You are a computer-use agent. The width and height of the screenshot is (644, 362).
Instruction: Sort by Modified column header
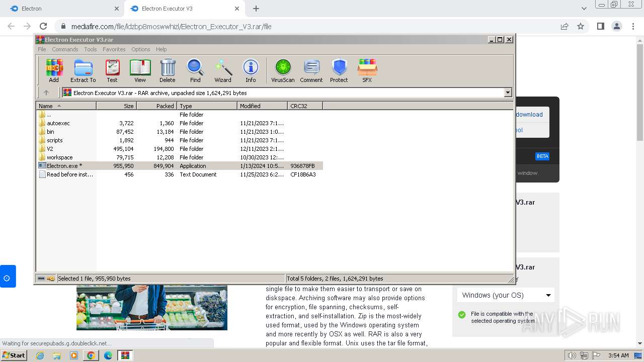click(262, 106)
